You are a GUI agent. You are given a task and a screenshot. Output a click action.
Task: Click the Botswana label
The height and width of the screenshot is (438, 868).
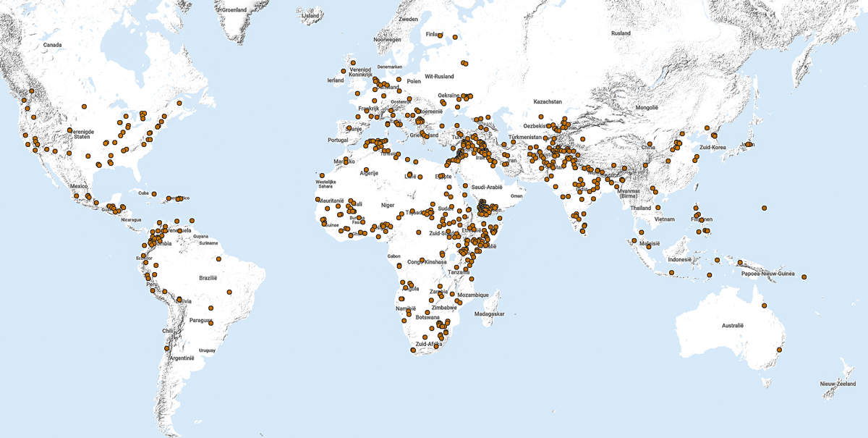[427, 317]
